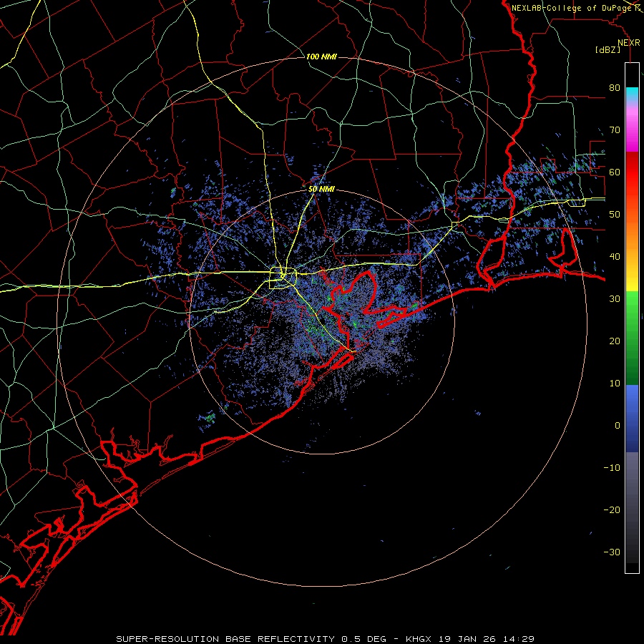The image size is (644, 644).
Task: Click the "30" value on the dBZ scale
Action: tap(615, 299)
